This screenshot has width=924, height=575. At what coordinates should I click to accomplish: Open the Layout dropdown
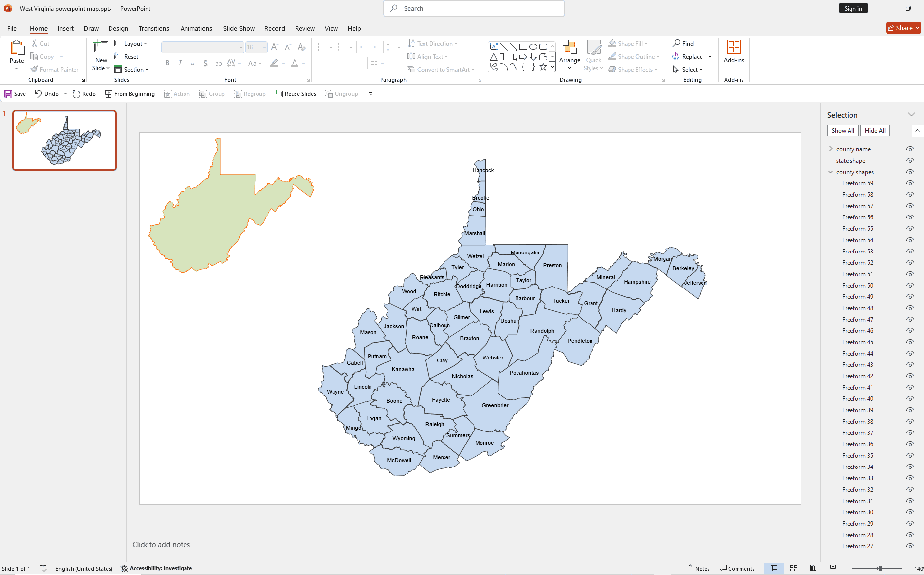(x=131, y=44)
